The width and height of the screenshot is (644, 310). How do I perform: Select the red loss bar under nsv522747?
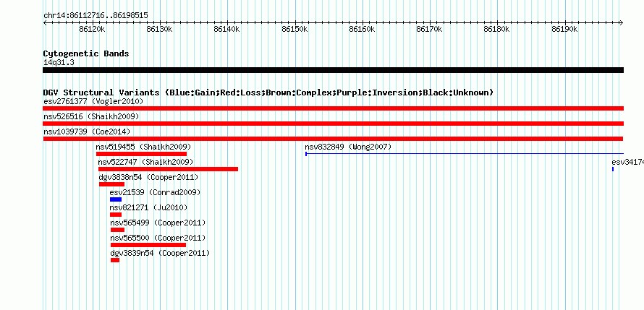pos(168,169)
